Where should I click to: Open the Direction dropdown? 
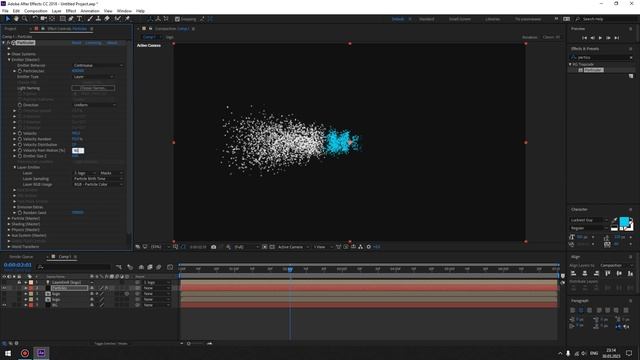click(x=95, y=105)
